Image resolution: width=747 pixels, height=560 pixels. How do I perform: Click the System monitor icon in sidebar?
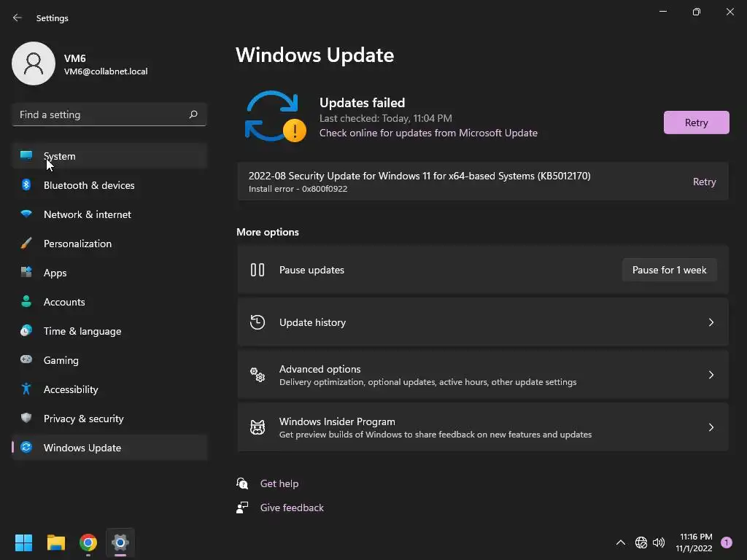(x=26, y=155)
